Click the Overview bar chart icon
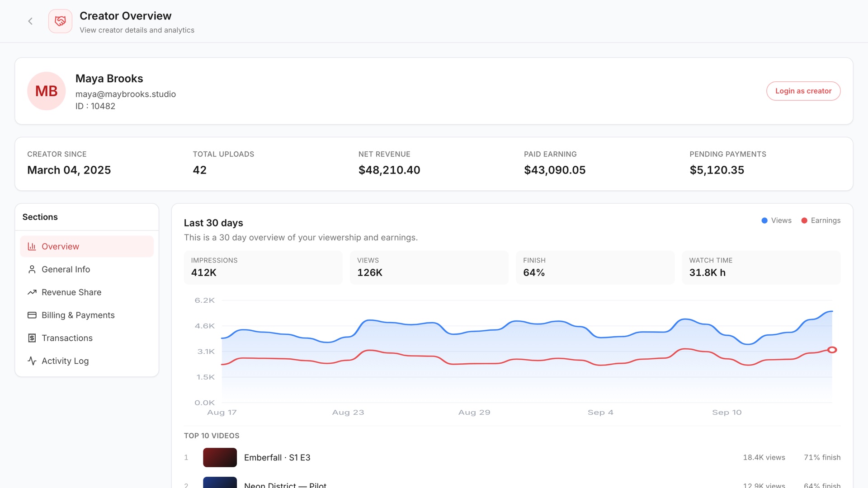The width and height of the screenshot is (868, 488). point(32,246)
